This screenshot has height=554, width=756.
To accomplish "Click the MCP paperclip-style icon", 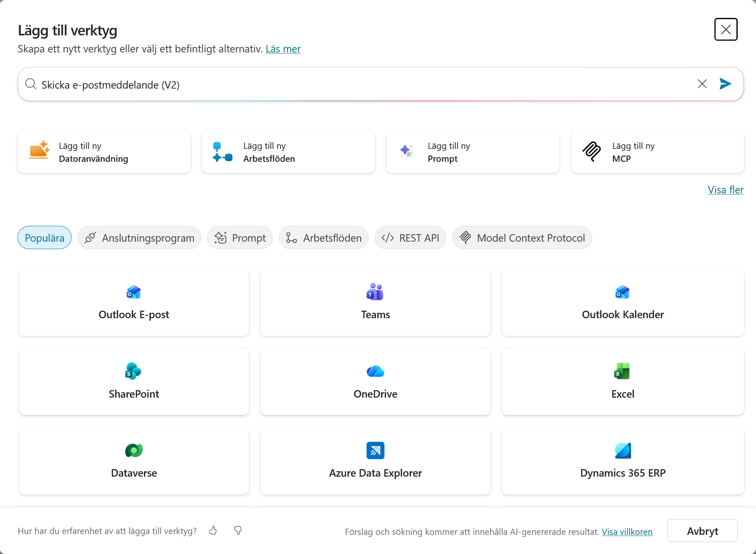I will click(x=592, y=151).
